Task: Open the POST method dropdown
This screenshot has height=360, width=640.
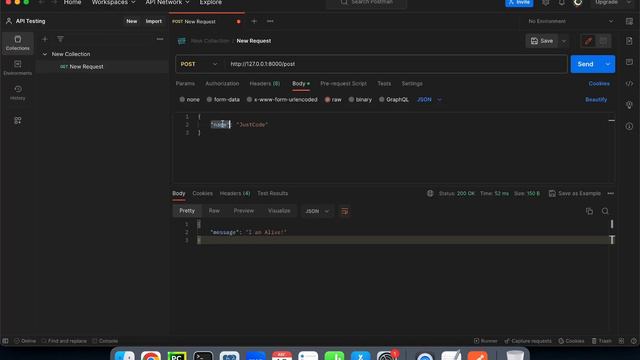Action: 199,64
